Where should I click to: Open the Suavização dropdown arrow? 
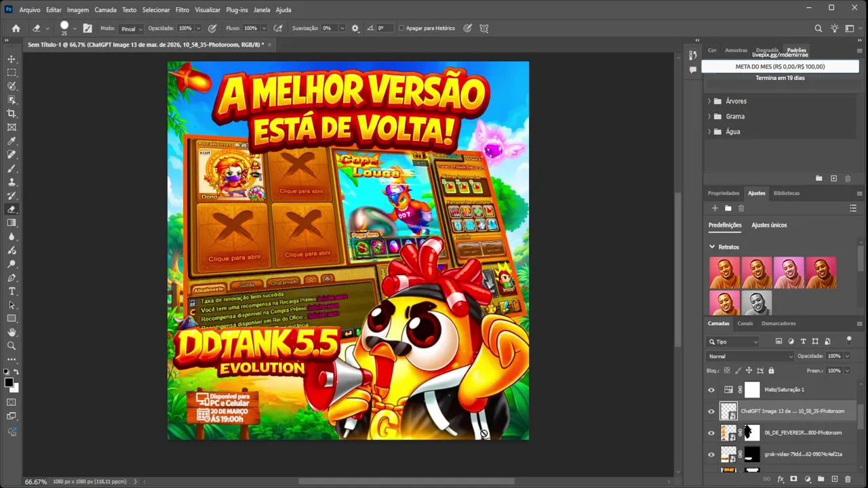(342, 28)
